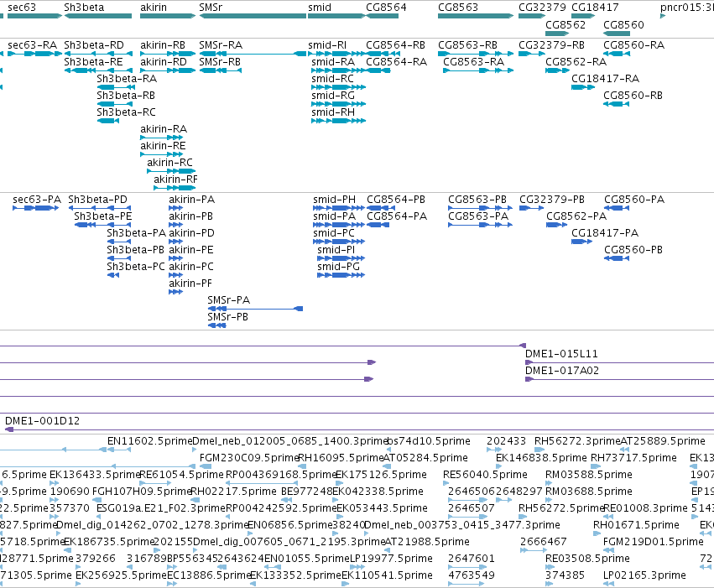This screenshot has width=714, height=588.
Task: Select the Sh3beta-RE transcript label
Action: click(x=93, y=62)
